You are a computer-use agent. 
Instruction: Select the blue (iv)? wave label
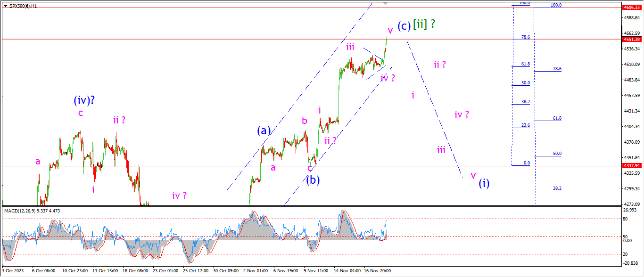pos(85,100)
